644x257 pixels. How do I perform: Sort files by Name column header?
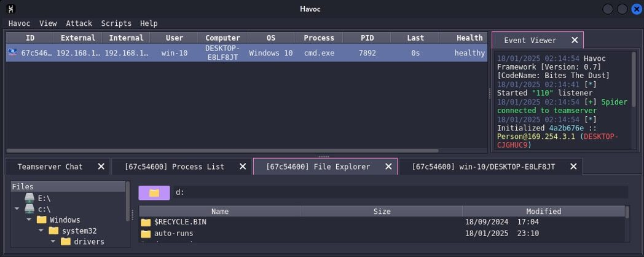tap(220, 212)
